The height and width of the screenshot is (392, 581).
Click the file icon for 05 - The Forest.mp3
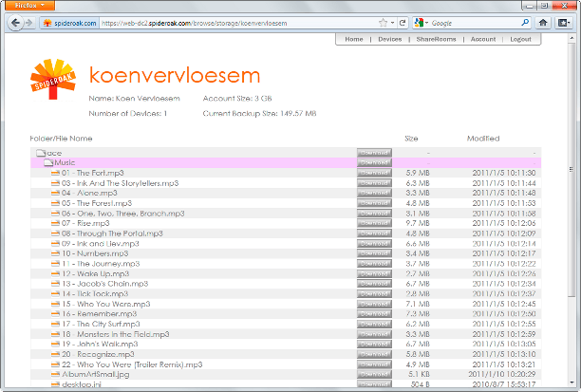(55, 203)
